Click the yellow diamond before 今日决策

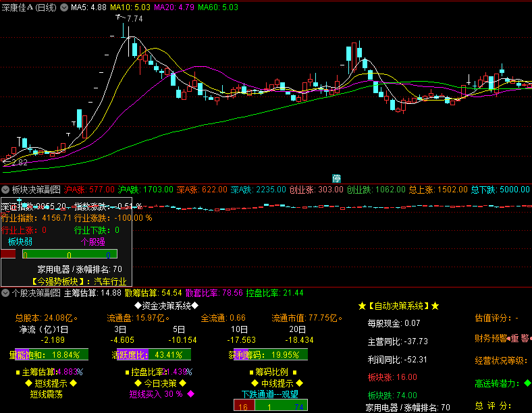point(138,383)
